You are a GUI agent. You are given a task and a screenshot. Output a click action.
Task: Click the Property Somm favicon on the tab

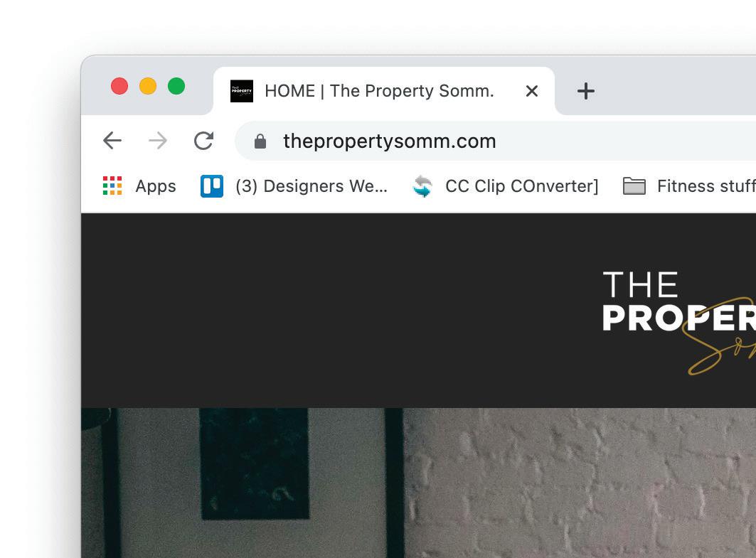click(x=242, y=91)
